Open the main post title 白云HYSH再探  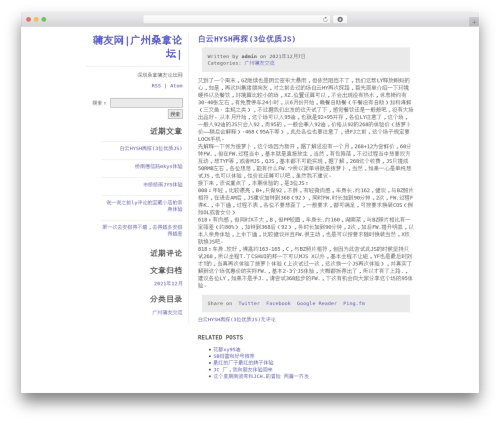click(x=247, y=39)
